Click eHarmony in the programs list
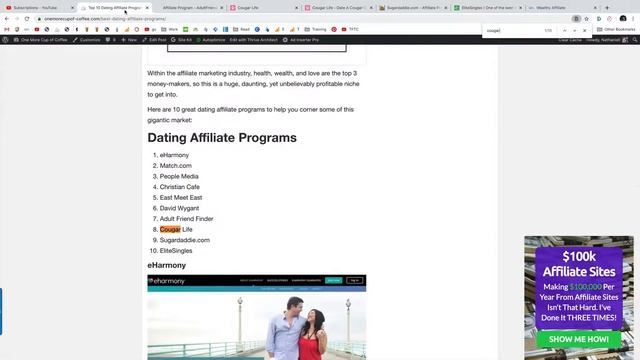This screenshot has width=640, height=360. (x=174, y=155)
